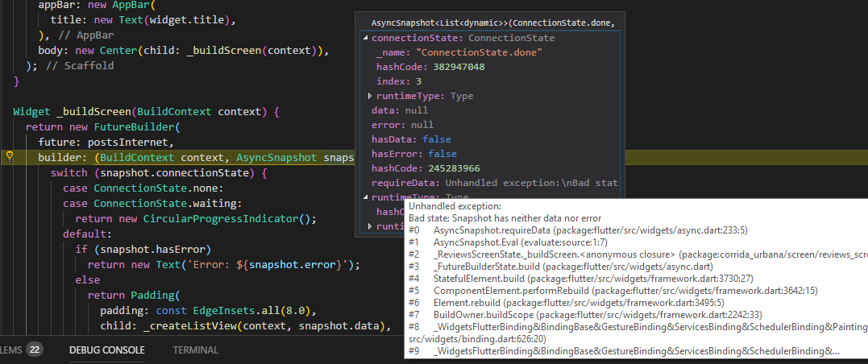Click the problems count badge 22
The width and height of the screenshot is (868, 364).
point(35,350)
